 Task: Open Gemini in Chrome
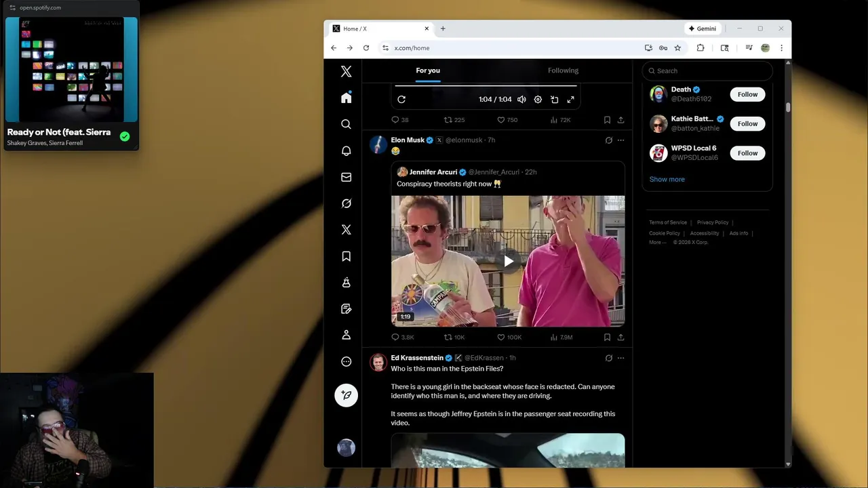(703, 28)
